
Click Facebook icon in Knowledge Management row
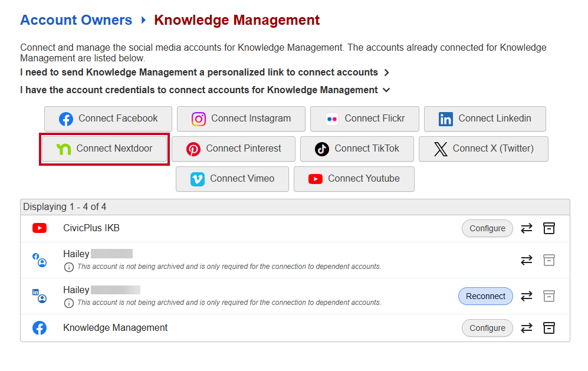40,328
